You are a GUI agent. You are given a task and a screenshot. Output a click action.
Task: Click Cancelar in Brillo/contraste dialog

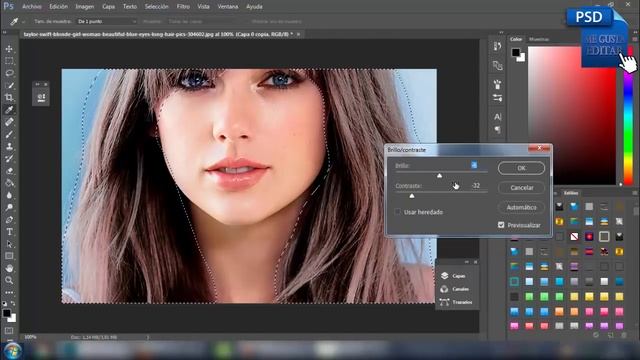(521, 188)
